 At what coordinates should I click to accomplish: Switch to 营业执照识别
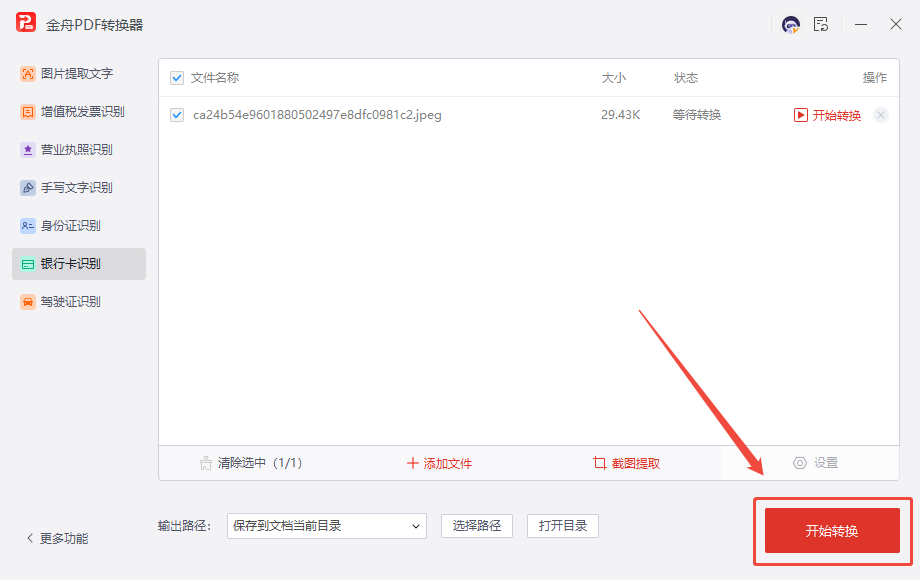[79, 150]
